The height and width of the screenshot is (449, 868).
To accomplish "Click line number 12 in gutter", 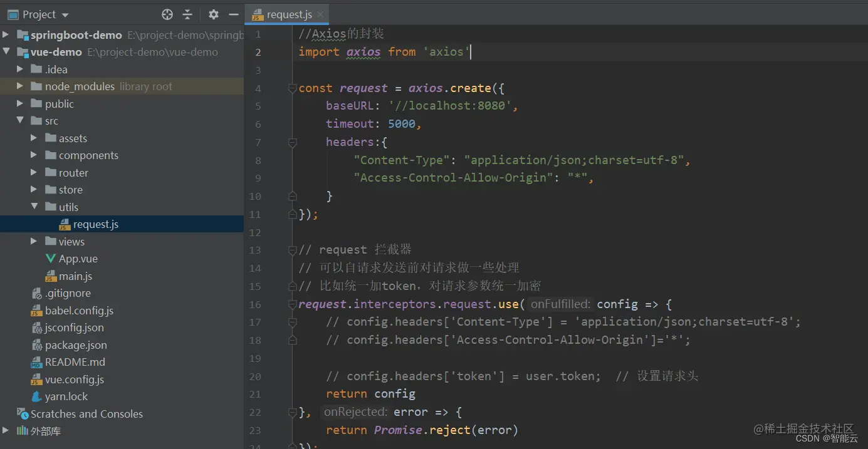I will click(x=255, y=232).
